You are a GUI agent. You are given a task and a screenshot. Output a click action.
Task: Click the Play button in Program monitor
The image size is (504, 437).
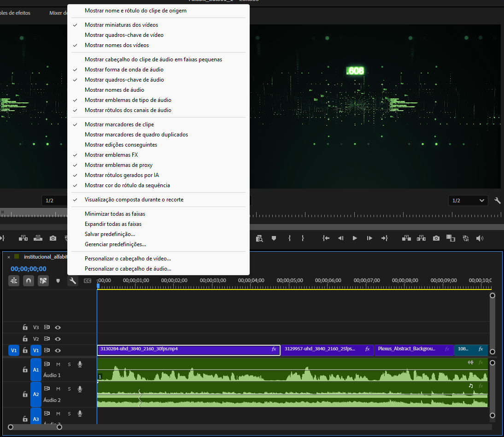pos(355,238)
